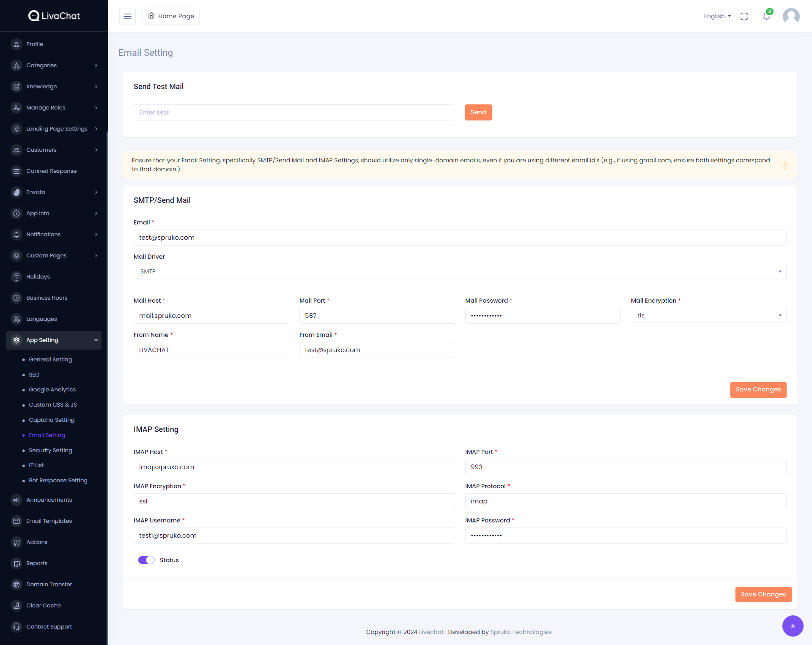Open the Mail Driver dropdown
Image resolution: width=812 pixels, height=645 pixels.
click(460, 271)
